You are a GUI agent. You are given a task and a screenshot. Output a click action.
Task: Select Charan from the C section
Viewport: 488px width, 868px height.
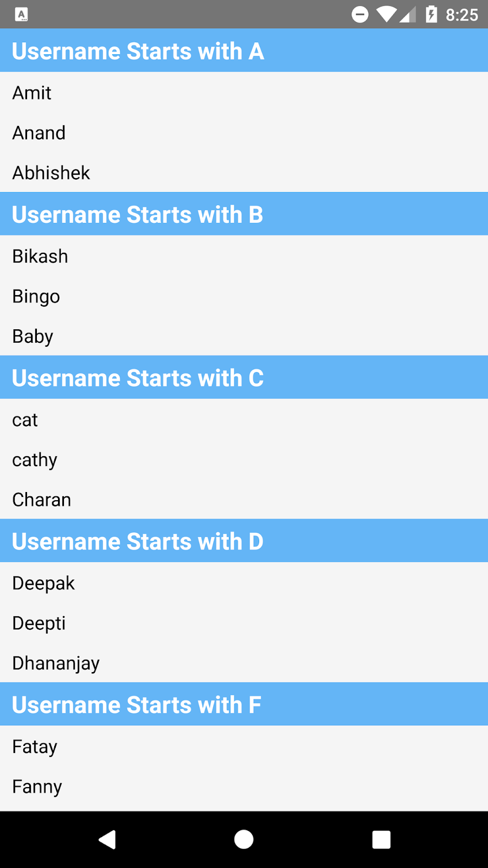point(42,500)
